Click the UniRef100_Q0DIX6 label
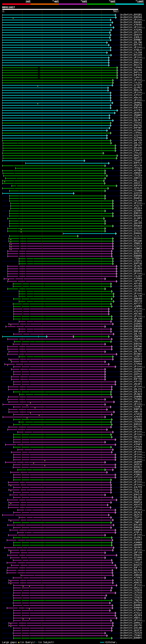The height and width of the screenshot is (644, 146). click(x=131, y=60)
